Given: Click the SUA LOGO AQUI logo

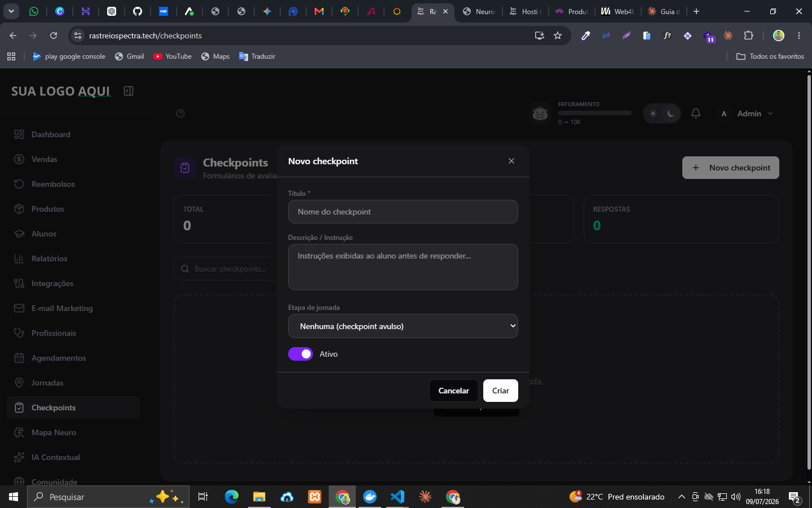Looking at the screenshot, I should click(61, 91).
